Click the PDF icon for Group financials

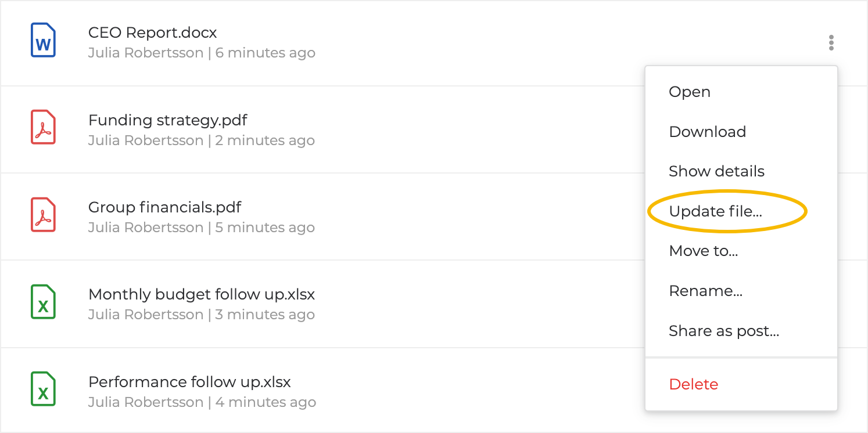(x=43, y=215)
